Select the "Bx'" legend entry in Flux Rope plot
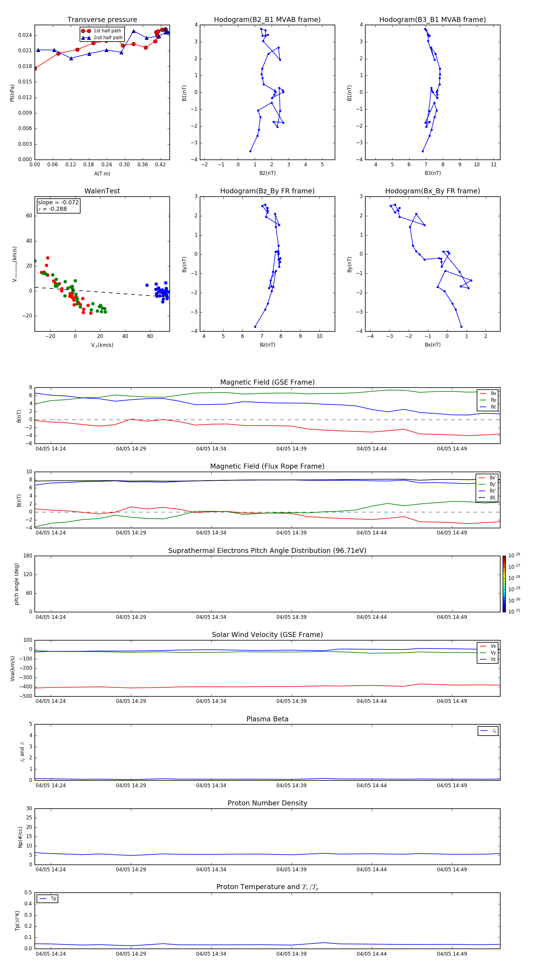Viewport: 535px width, 980px height. [487, 478]
